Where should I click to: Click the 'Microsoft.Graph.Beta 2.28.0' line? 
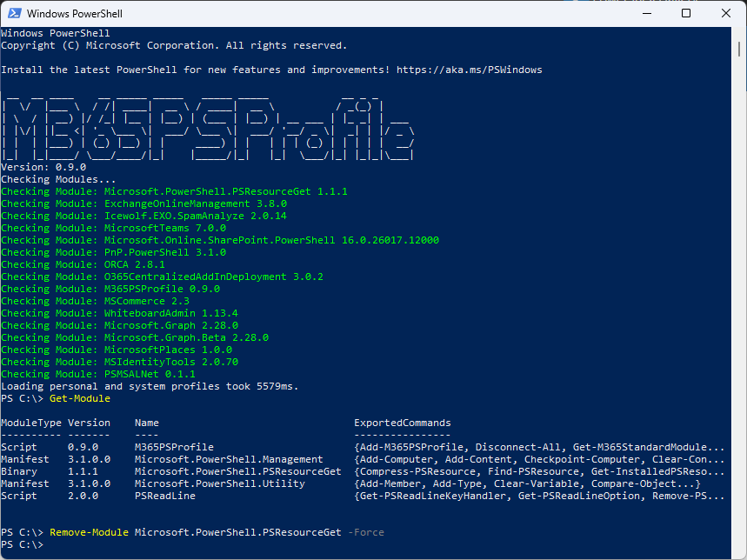click(135, 337)
